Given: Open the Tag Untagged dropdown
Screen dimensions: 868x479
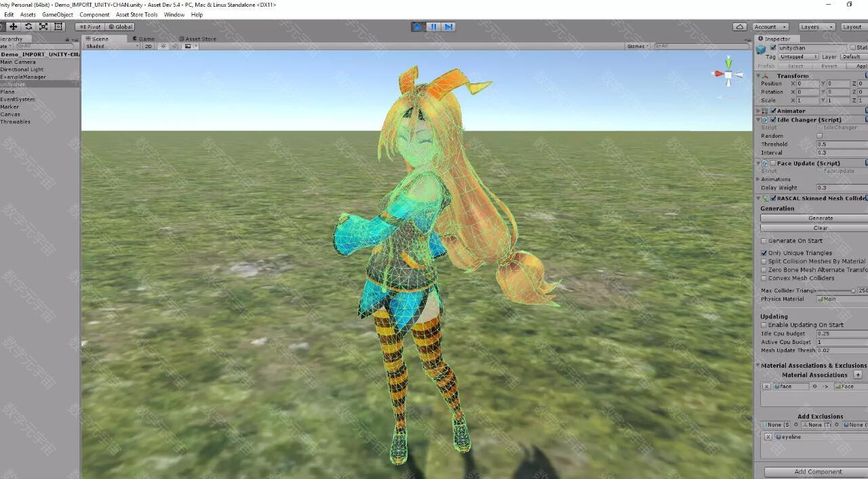Looking at the screenshot, I should 799,57.
